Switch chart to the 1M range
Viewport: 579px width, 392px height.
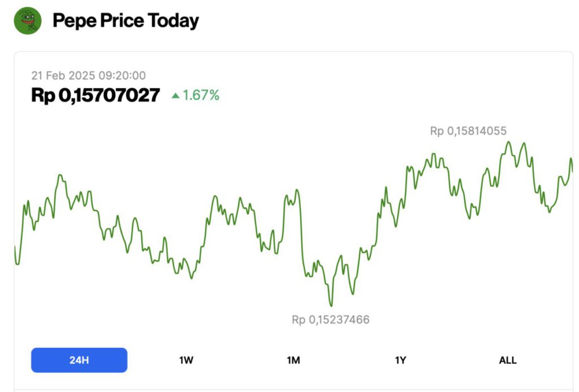click(x=293, y=360)
